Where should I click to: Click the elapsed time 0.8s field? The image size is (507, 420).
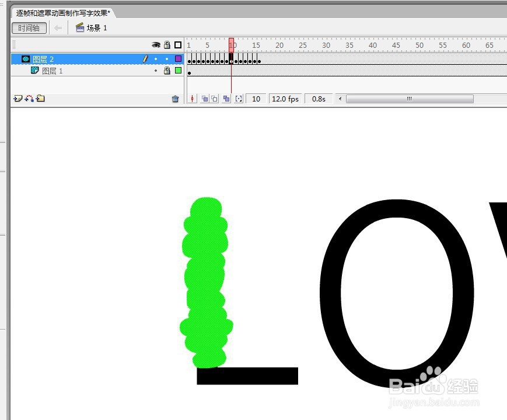pyautogui.click(x=319, y=99)
